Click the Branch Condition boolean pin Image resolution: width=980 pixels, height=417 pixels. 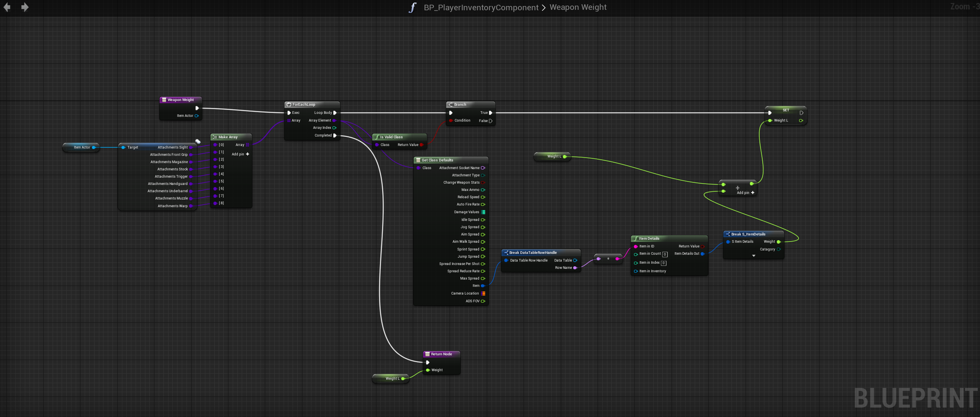tap(451, 121)
